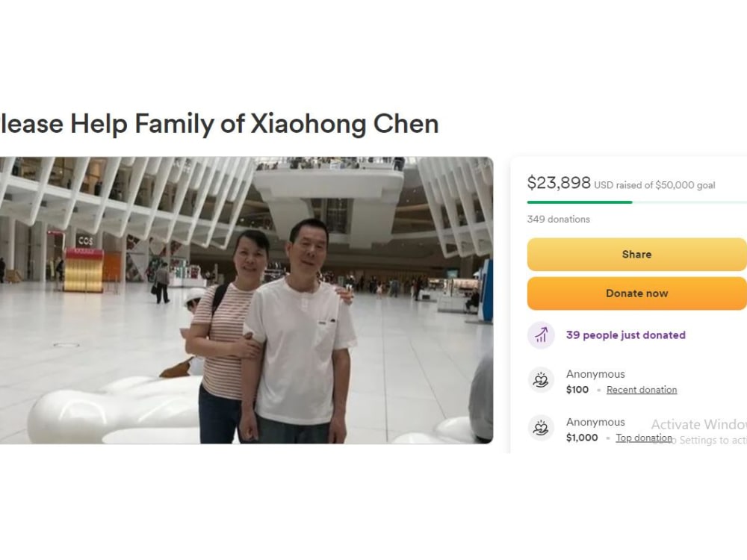The width and height of the screenshot is (747, 560).
Task: Click the Anonymous name with $100 donation
Action: click(595, 374)
